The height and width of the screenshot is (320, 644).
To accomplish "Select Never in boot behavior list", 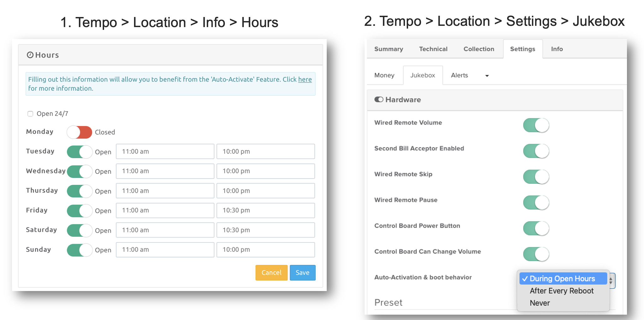I will click(540, 303).
